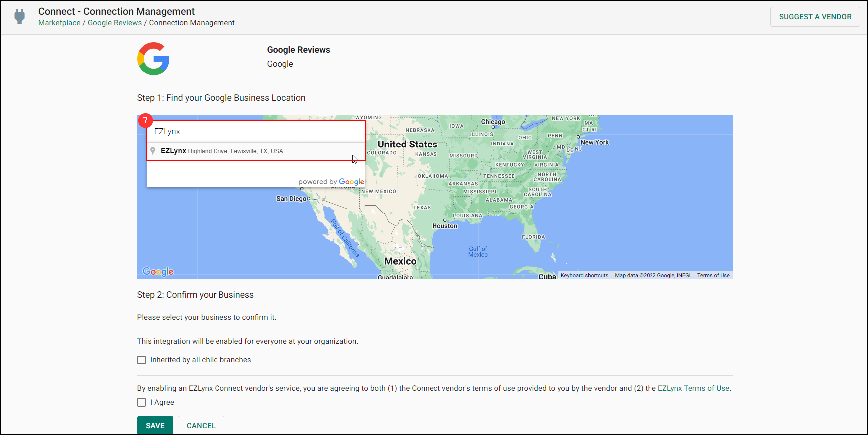
Task: Enable Inherited by all child branches
Action: (142, 360)
